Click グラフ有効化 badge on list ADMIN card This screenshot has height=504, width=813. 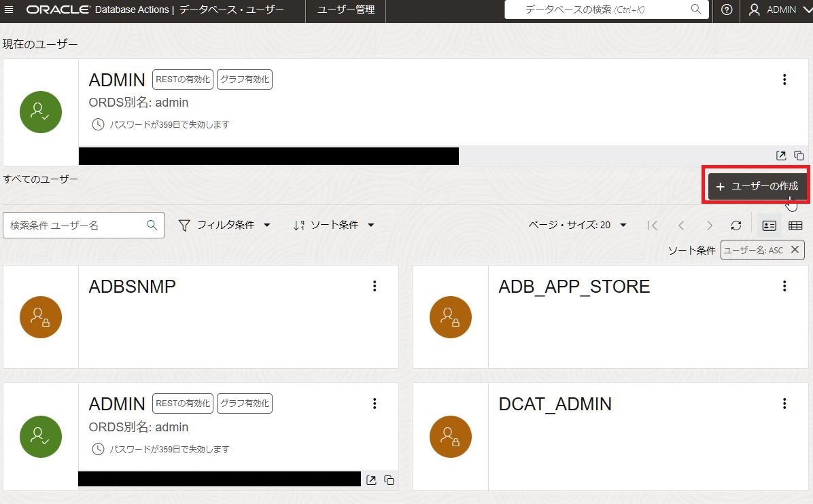point(245,403)
